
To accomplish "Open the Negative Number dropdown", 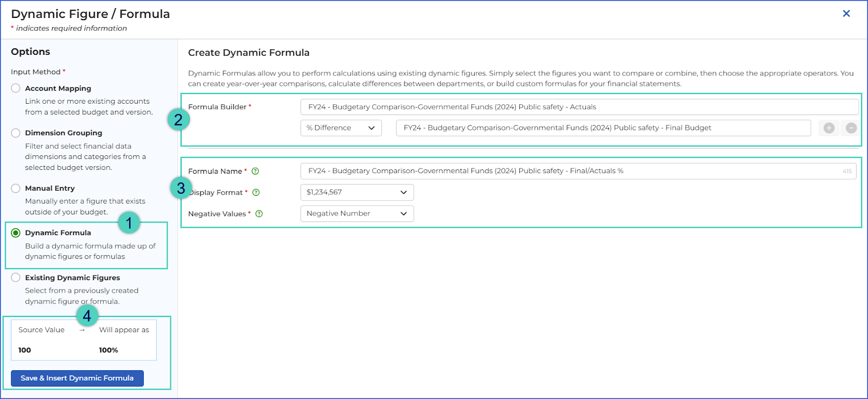I will tap(357, 214).
